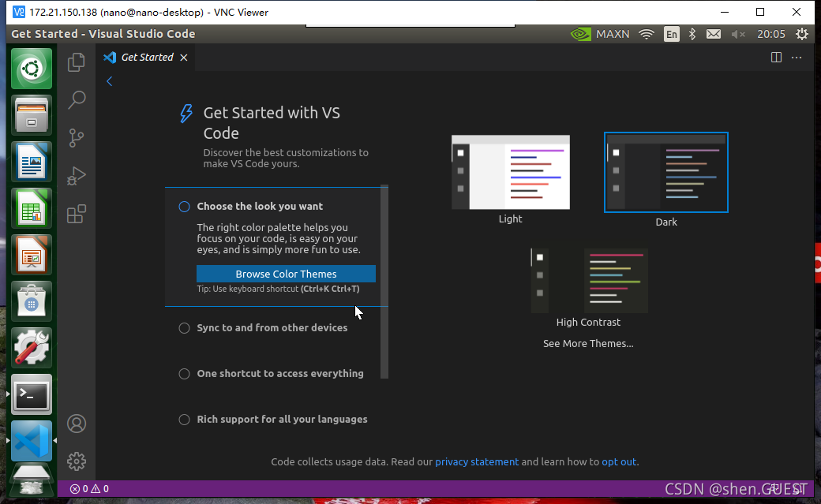Open the privacy statement link

pos(477,461)
